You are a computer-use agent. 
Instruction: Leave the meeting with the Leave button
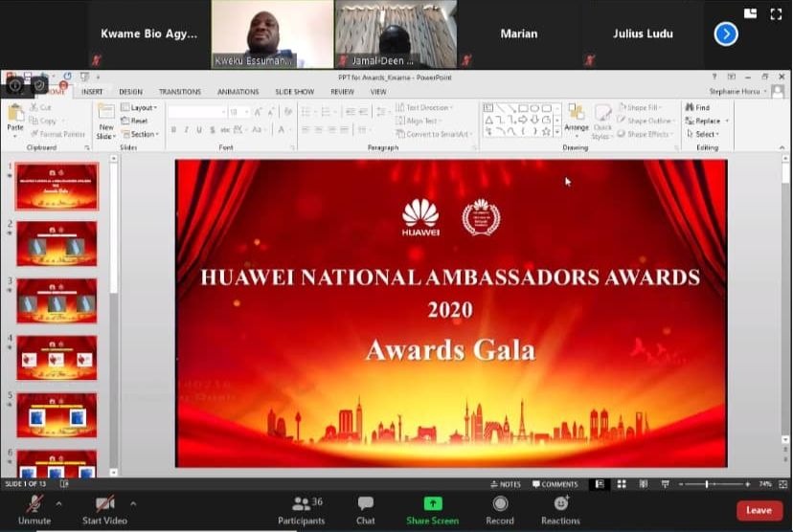(759, 510)
